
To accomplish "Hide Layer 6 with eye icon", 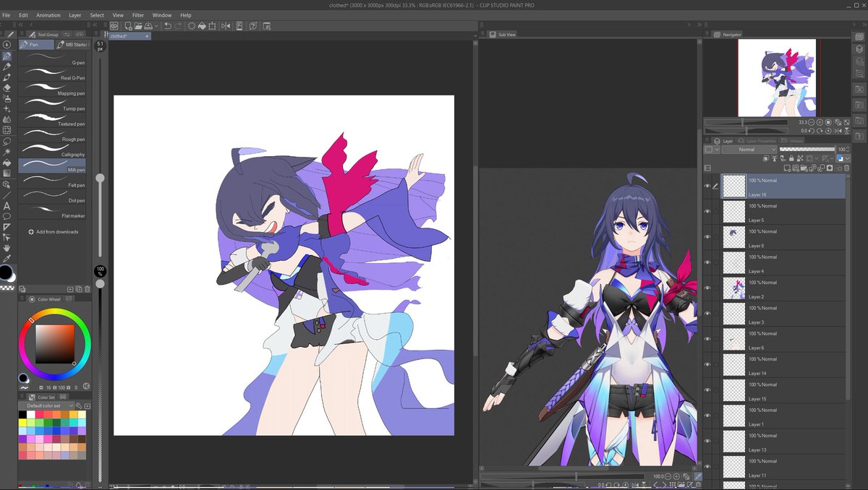I will pyautogui.click(x=707, y=339).
